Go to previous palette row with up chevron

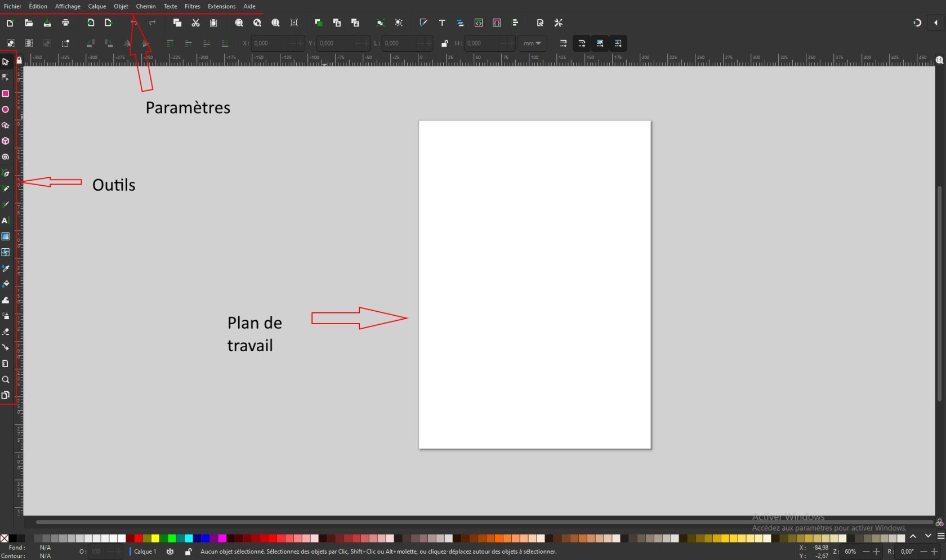click(x=913, y=536)
